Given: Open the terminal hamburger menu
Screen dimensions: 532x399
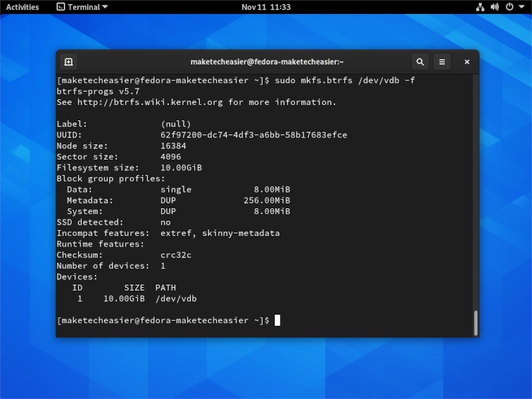Looking at the screenshot, I should pyautogui.click(x=442, y=61).
